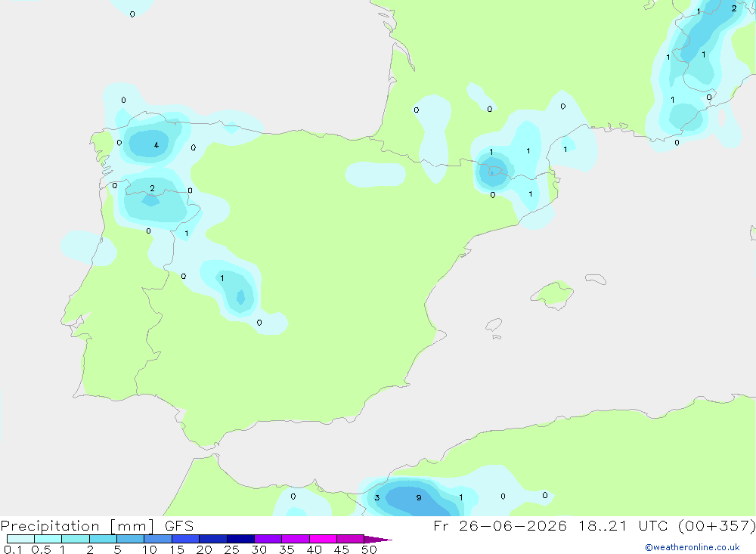Click the Mallorca island shape on the map

tap(553, 294)
